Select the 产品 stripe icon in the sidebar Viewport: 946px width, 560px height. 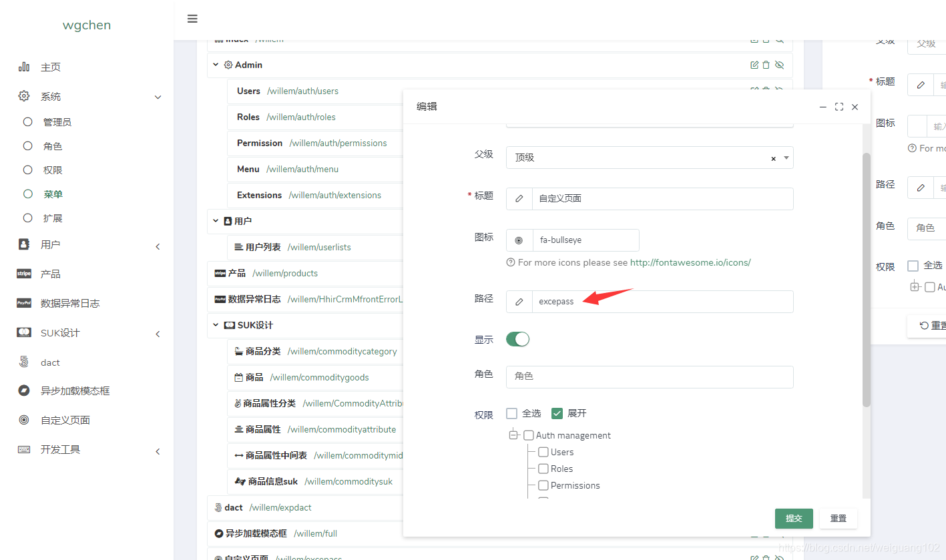click(24, 274)
